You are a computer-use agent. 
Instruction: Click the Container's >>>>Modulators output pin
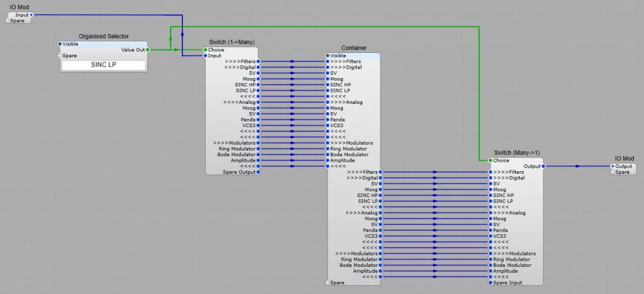(x=380, y=254)
